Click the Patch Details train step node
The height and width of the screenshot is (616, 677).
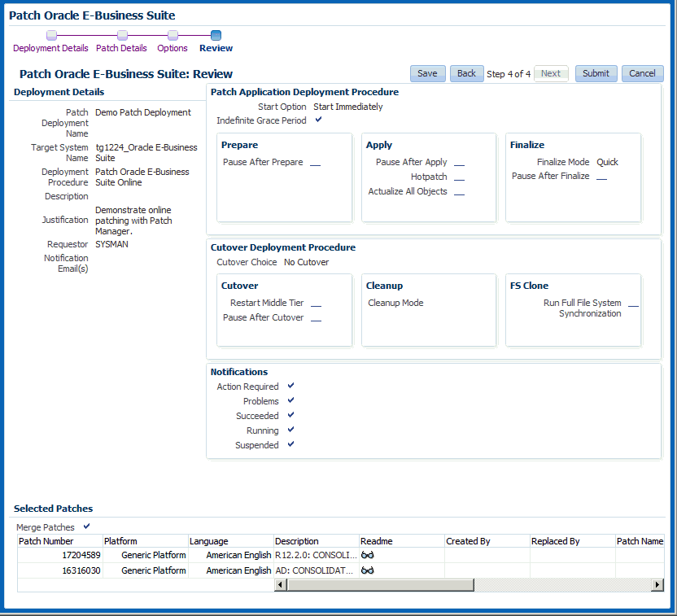123,35
